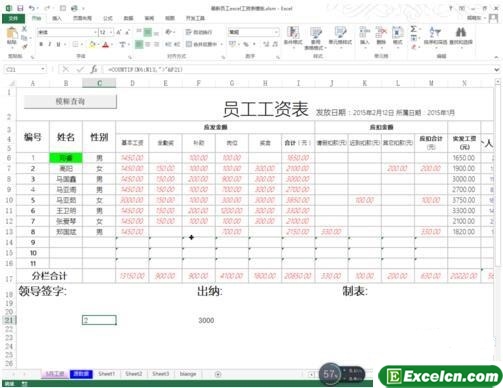The image size is (503, 388).
Task: Open the Conditional Formatting icon
Action: (x=293, y=32)
